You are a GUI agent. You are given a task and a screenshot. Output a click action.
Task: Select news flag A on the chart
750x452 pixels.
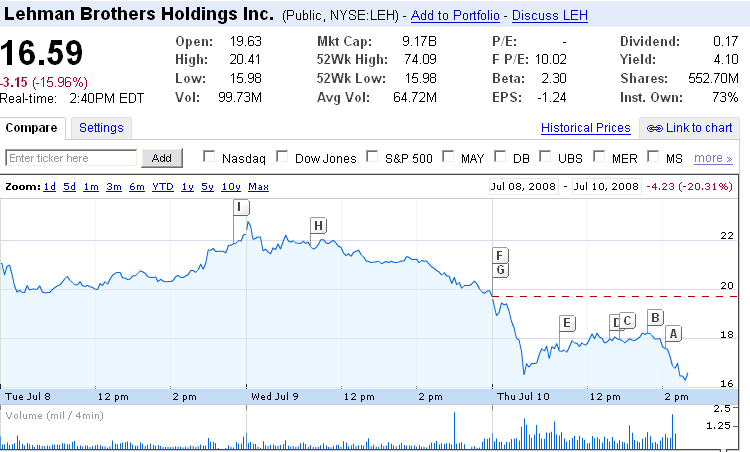pyautogui.click(x=674, y=333)
